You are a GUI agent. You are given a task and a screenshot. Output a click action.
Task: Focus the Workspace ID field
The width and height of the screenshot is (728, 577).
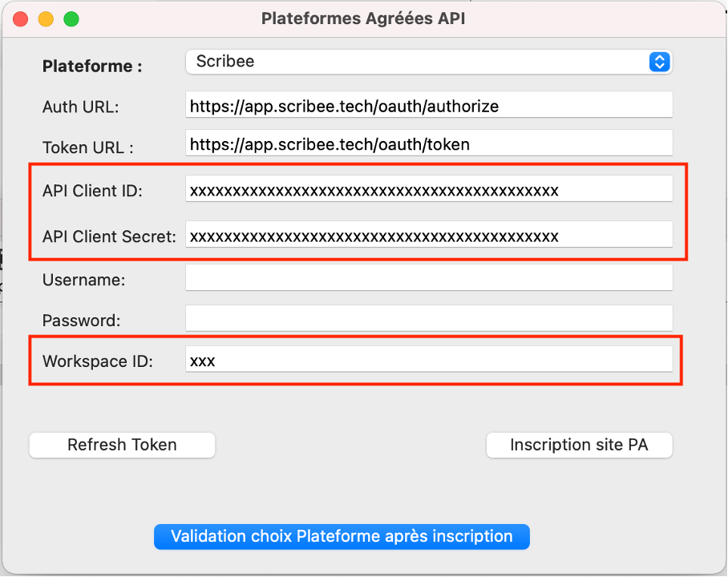point(429,359)
